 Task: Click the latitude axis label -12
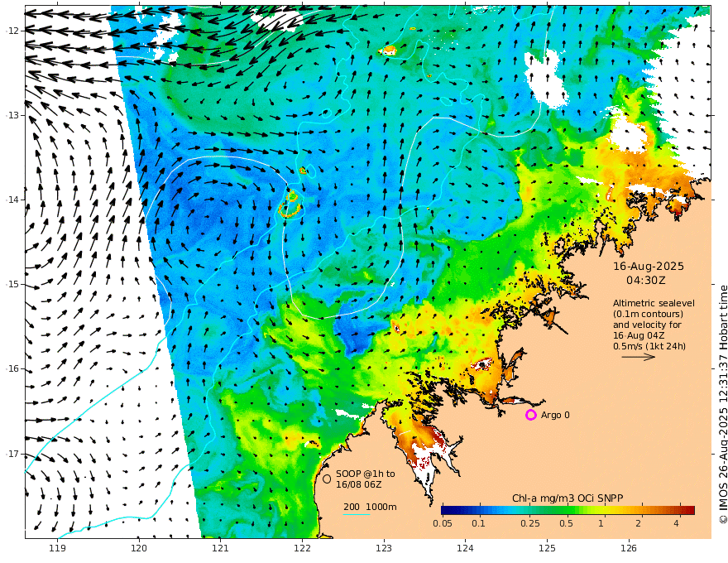click(x=13, y=31)
